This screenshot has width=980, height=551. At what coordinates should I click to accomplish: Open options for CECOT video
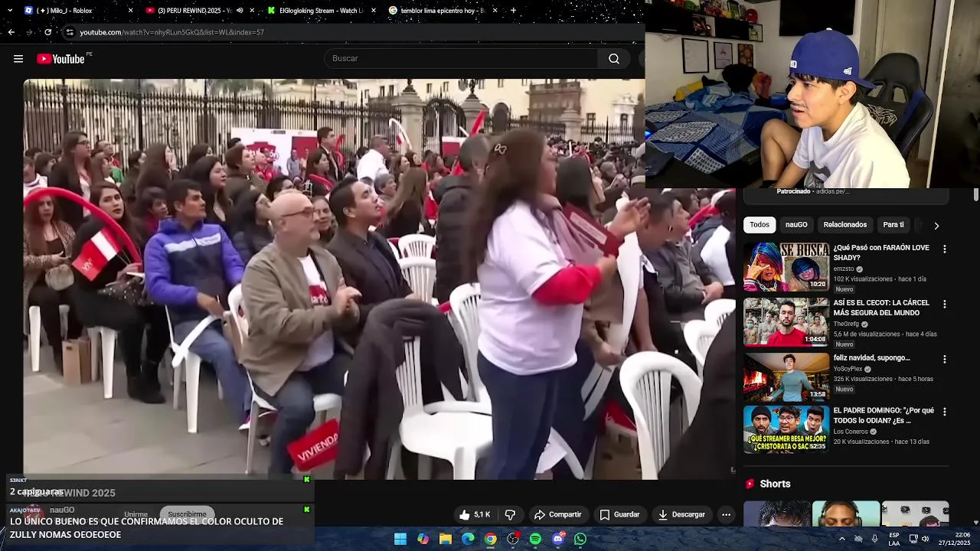coord(944,304)
